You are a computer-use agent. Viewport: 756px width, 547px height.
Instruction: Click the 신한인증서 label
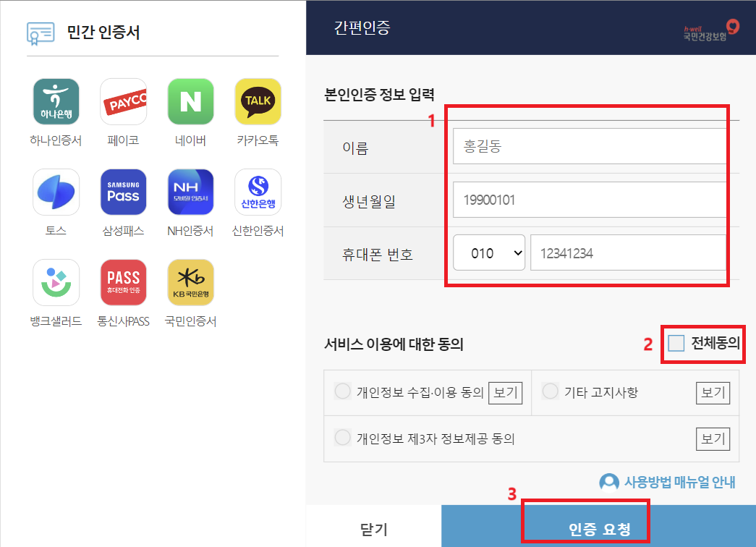[x=258, y=231]
